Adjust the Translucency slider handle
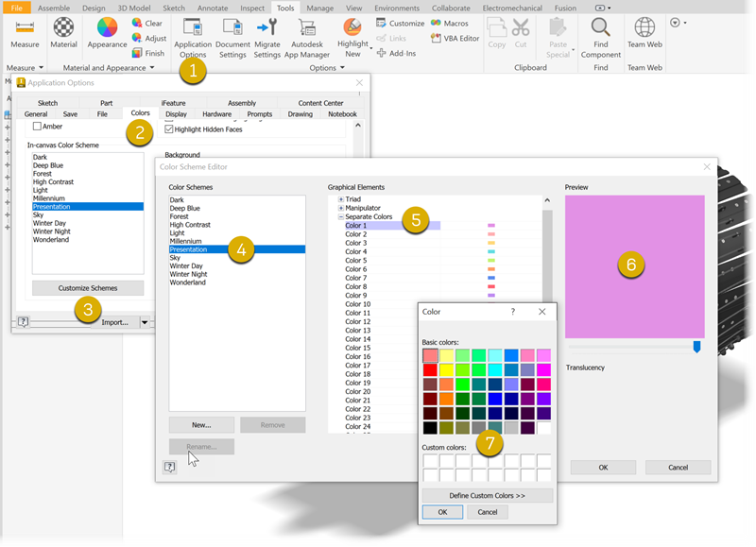The image size is (756, 547). coord(696,347)
